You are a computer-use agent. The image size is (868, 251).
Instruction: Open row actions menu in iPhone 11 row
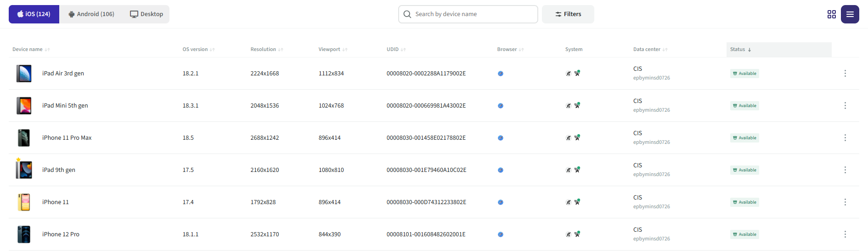pyautogui.click(x=845, y=202)
